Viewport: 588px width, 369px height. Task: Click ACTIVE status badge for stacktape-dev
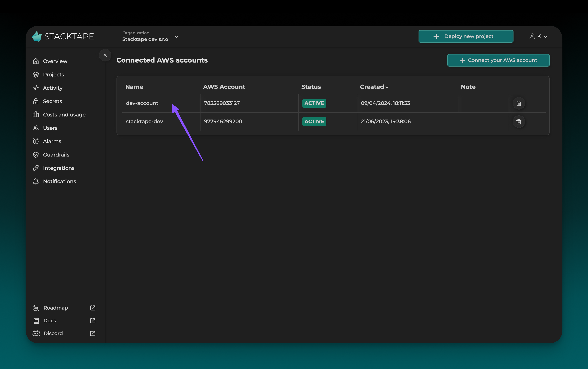pyautogui.click(x=314, y=122)
